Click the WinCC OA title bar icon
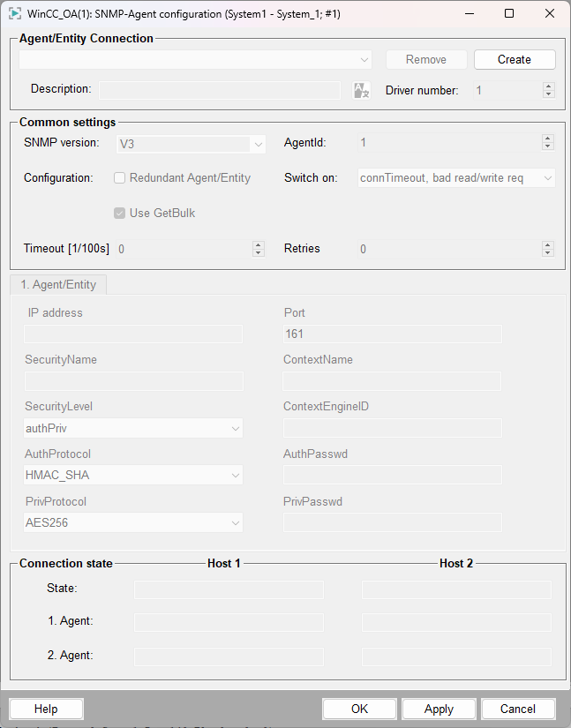This screenshot has width=571, height=728. click(x=15, y=14)
